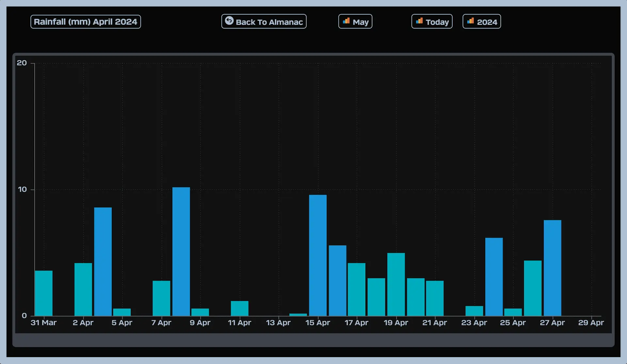Click the 24 Apr blue bar

click(494, 277)
